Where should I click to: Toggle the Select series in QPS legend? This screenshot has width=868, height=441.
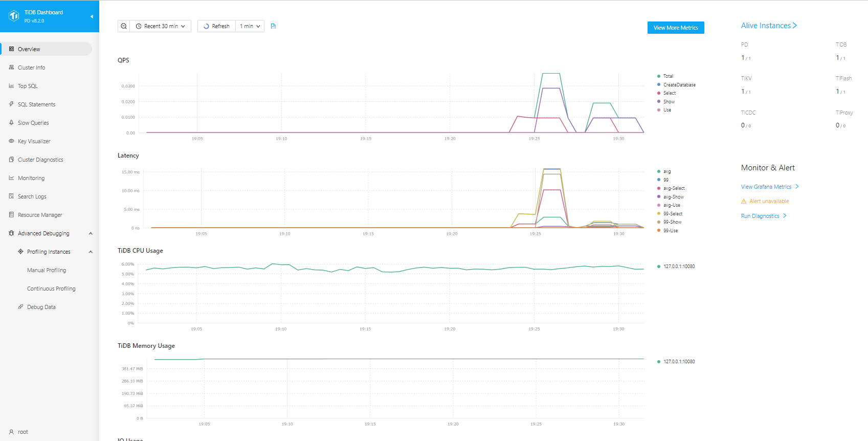tap(666, 93)
